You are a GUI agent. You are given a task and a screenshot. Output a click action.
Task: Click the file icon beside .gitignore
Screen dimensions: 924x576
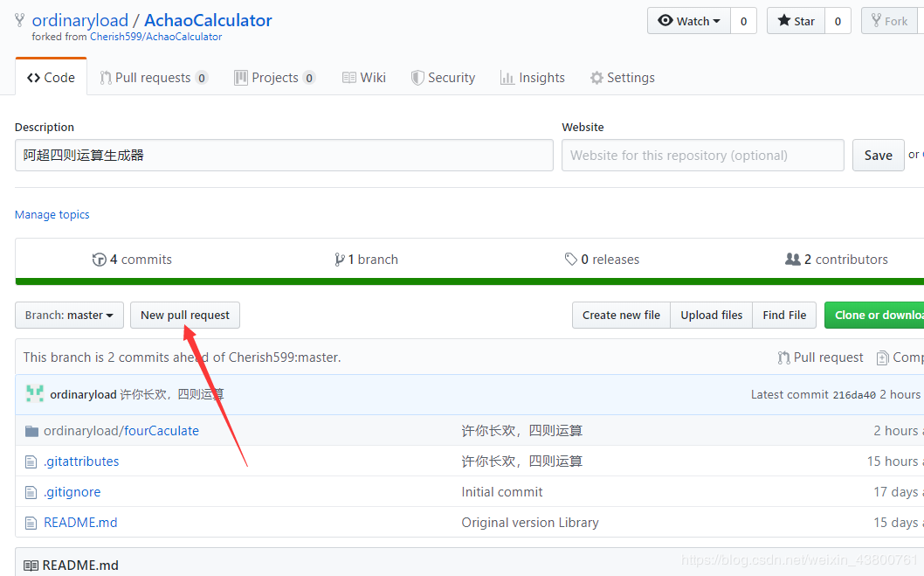[31, 493]
